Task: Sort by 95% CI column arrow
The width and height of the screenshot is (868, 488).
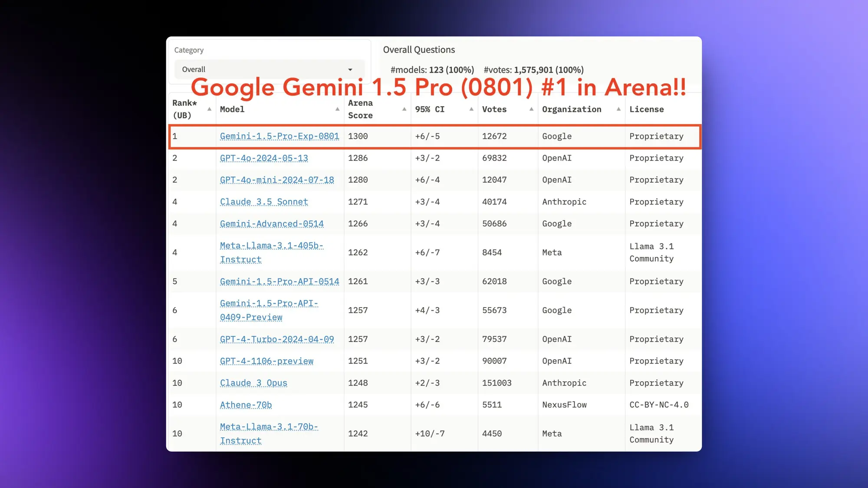Action: [471, 109]
